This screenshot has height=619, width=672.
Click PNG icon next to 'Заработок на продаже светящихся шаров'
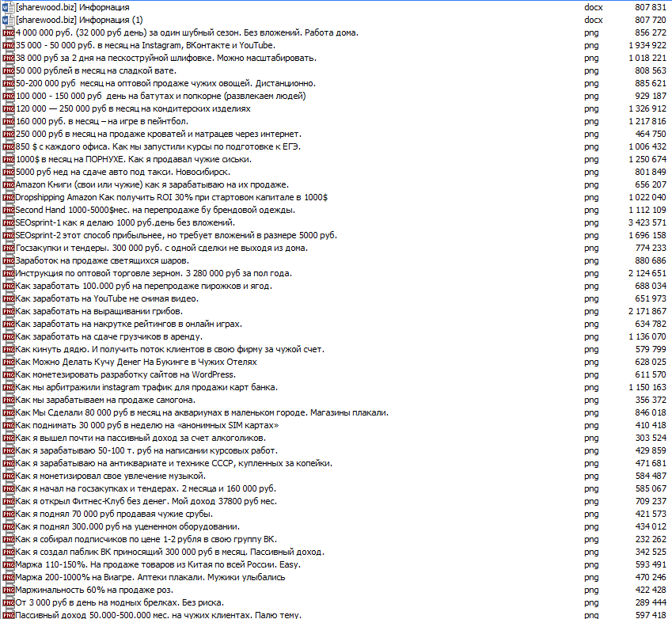pos(8,260)
